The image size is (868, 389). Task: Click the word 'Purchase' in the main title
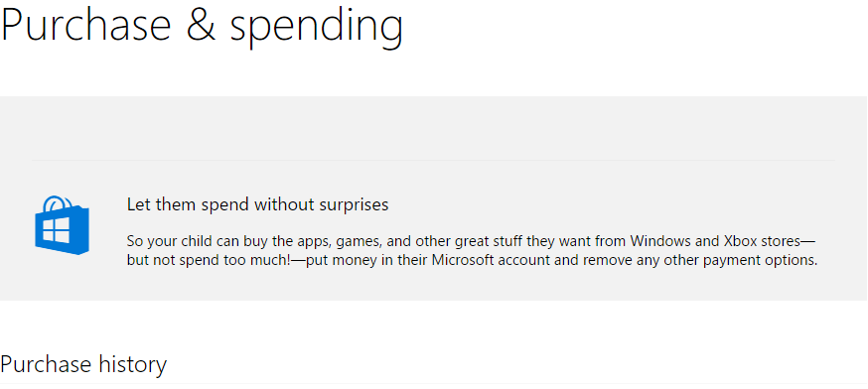tap(85, 25)
